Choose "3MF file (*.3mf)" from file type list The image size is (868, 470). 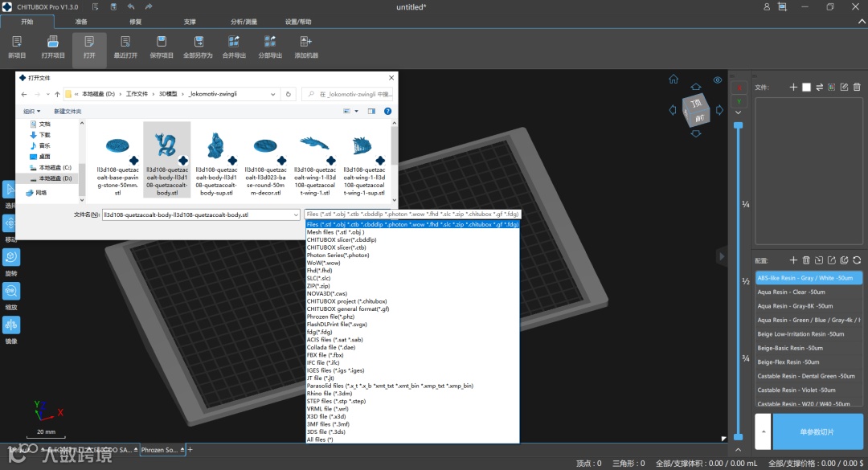point(329,424)
